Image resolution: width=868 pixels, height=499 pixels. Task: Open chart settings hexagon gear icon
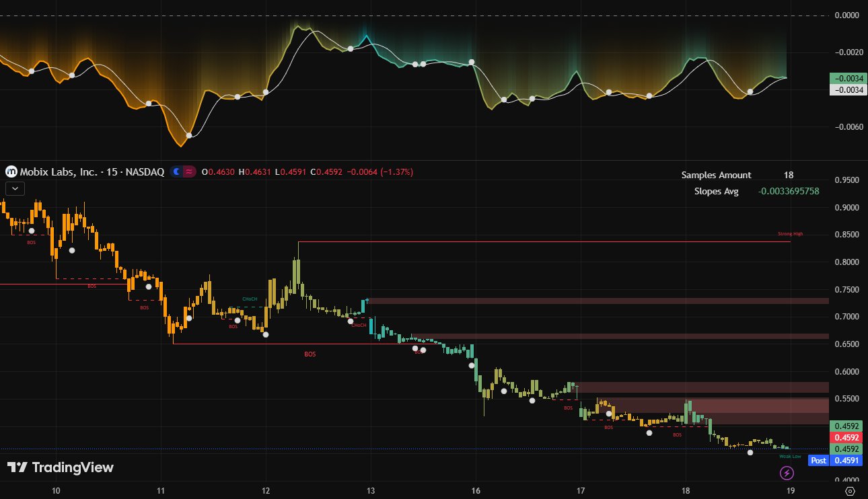point(850,491)
